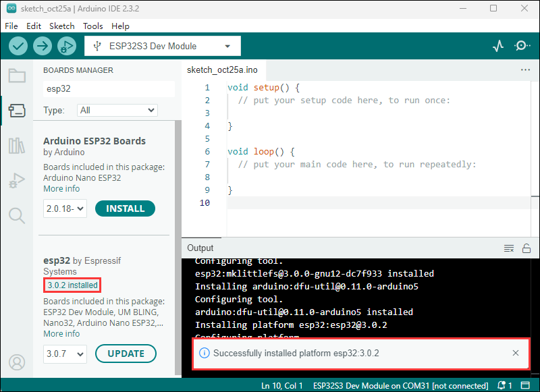Open the Sketch menu
This screenshot has height=392, width=540.
point(62,26)
